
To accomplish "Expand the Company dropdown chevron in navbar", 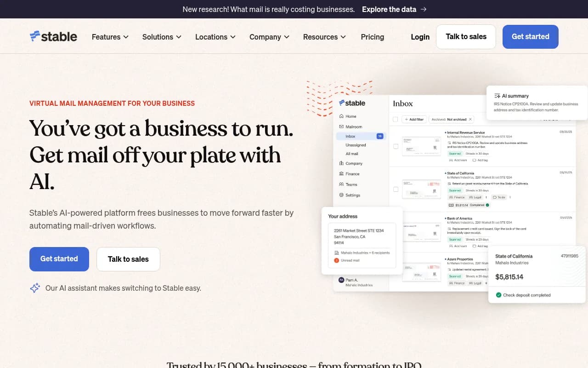I will tap(287, 37).
